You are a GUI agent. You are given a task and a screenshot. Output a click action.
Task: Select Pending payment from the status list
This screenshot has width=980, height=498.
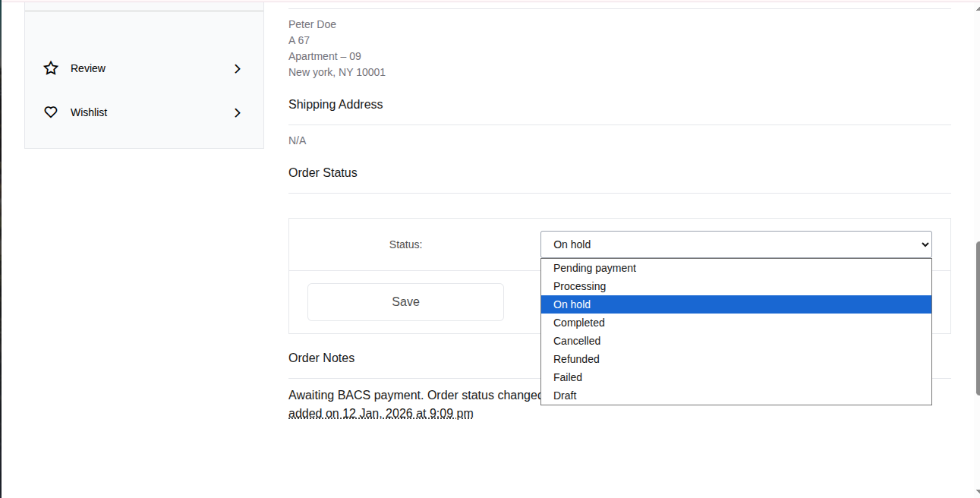[x=594, y=268]
